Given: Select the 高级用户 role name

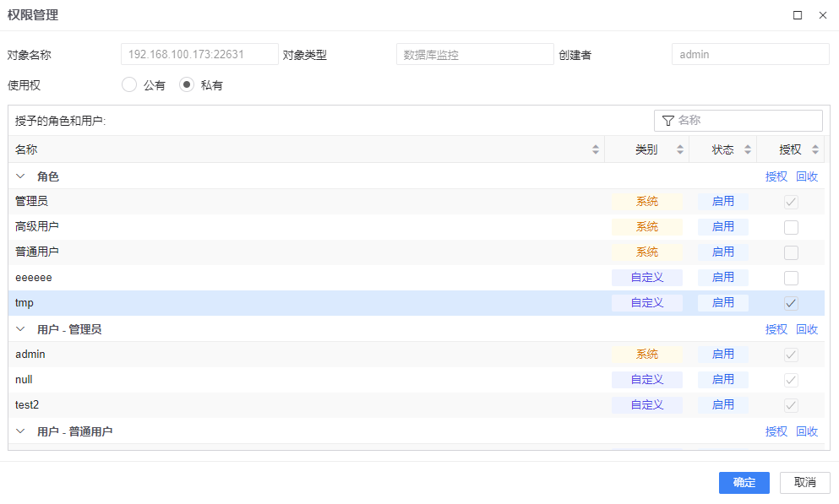Looking at the screenshot, I should (37, 226).
